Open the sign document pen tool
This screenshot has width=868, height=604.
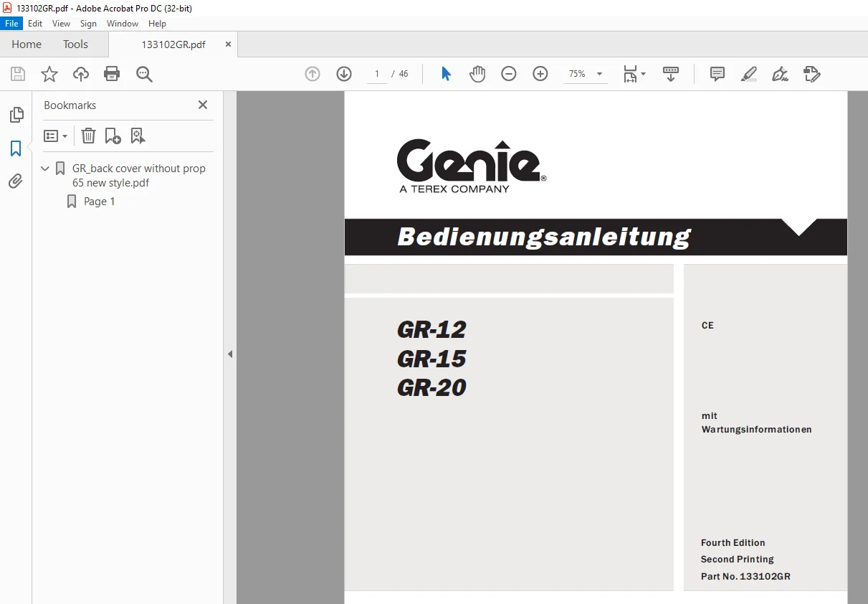pyautogui.click(x=780, y=74)
